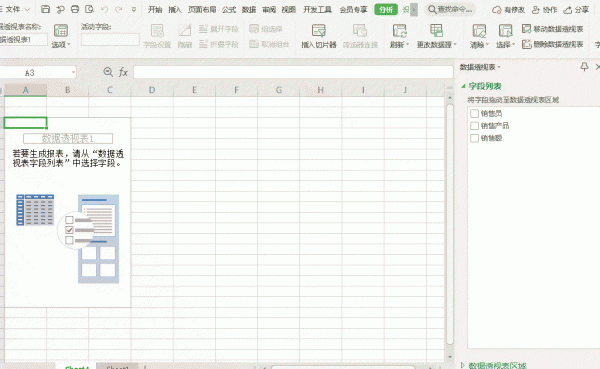Open the Name Box dropdown arrow
This screenshot has width=600, height=369.
pyautogui.click(x=73, y=72)
